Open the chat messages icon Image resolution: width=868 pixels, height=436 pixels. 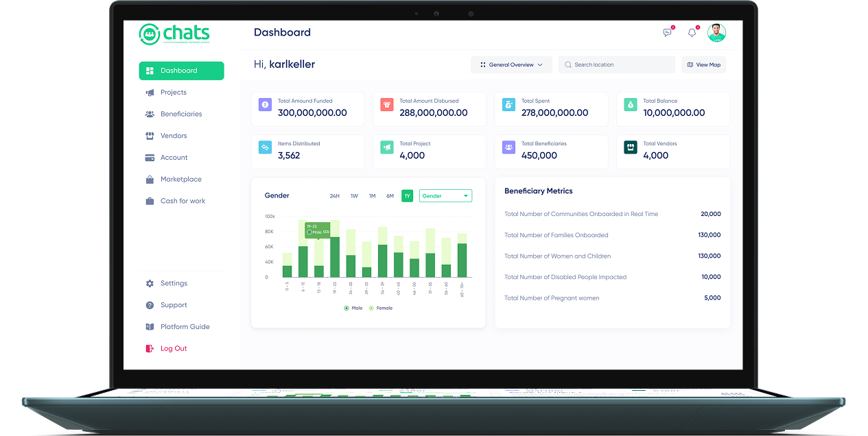tap(667, 33)
